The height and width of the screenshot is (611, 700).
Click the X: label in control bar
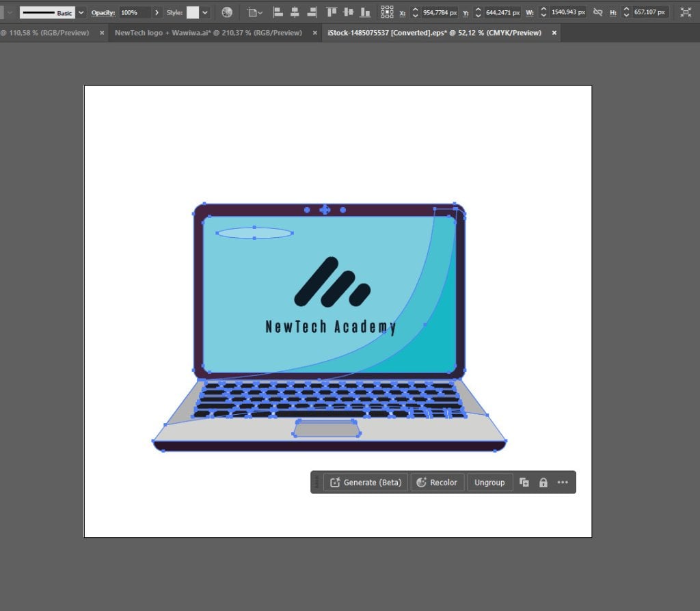[x=402, y=13]
